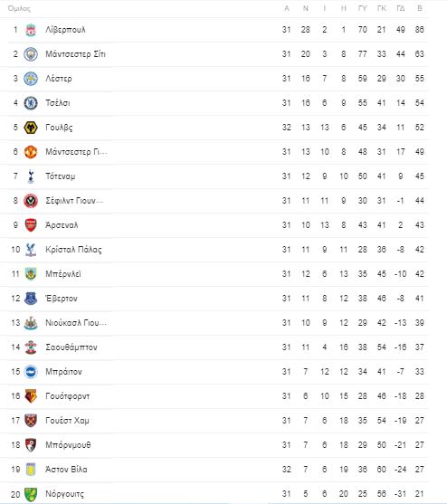Screen dimensions: 447x504
Task: Click the points column header Β
Action: click(x=419, y=9)
